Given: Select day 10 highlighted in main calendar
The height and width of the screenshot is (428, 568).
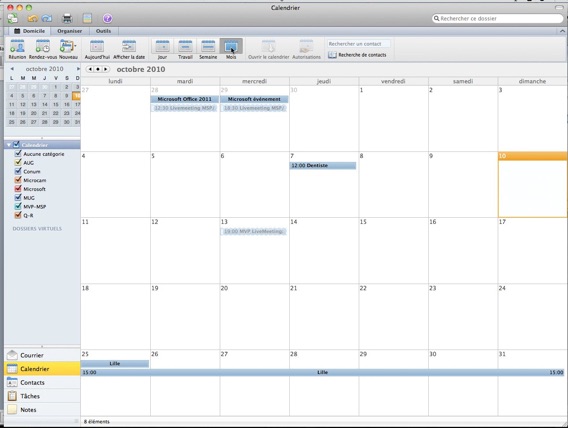Looking at the screenshot, I should point(532,185).
